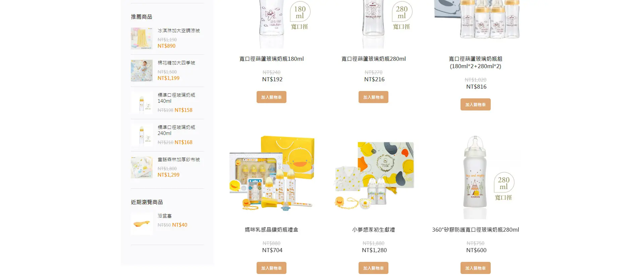Viewport: 644px width, 278px height.
Task: Open 標準口徑玻璃奶瓶240ml thumbnail
Action: (142, 135)
